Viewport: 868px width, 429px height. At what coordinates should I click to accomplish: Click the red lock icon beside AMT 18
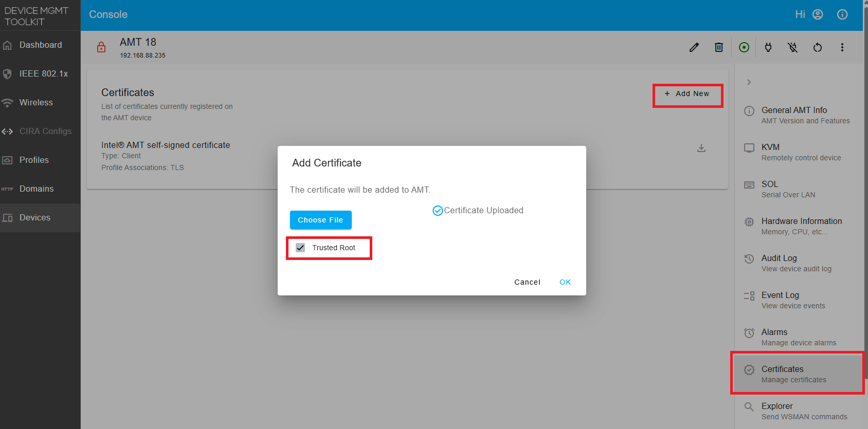click(101, 47)
